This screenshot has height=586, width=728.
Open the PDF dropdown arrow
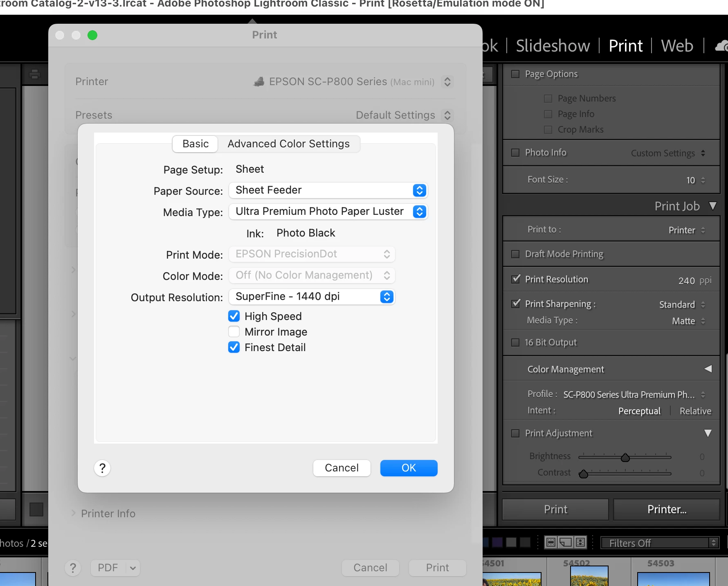coord(133,568)
